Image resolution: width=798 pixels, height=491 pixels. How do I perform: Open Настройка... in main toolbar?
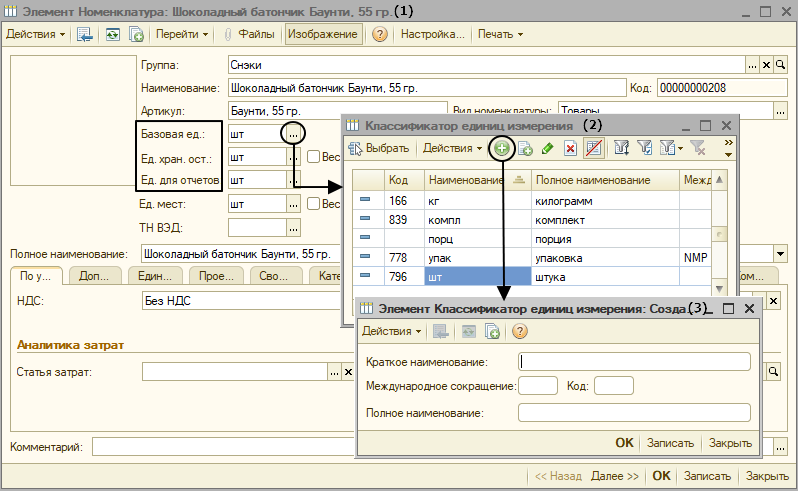click(433, 35)
